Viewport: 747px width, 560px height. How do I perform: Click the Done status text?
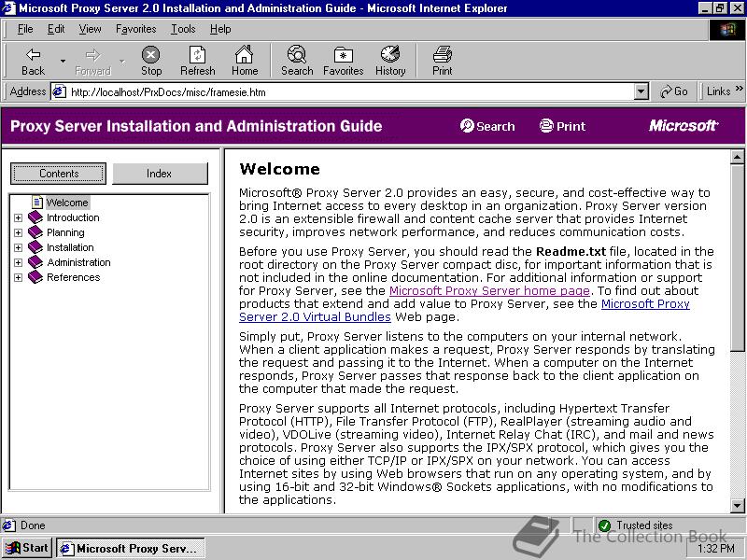[x=33, y=525]
